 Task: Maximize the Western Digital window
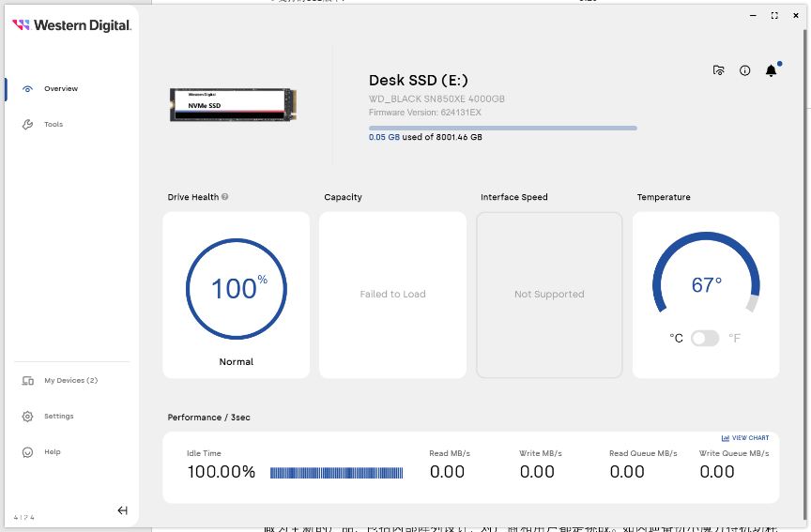point(774,16)
